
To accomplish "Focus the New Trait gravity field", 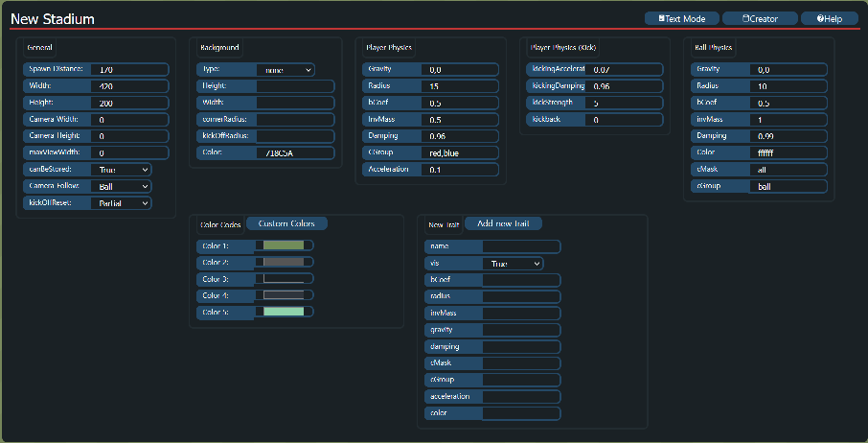I will click(x=521, y=330).
